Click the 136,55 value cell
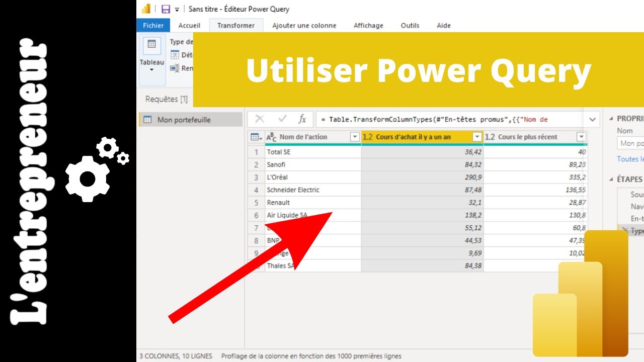This screenshot has height=362, width=644. click(535, 190)
